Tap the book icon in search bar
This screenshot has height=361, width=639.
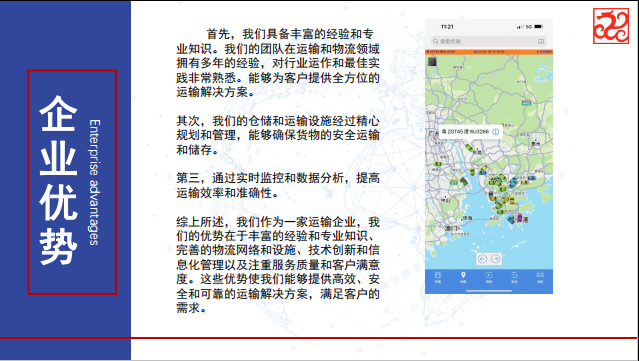coord(540,41)
